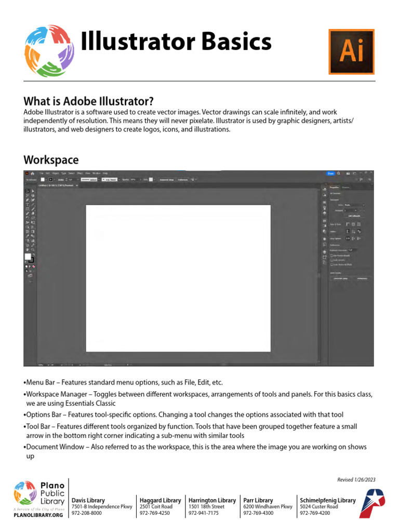Click the toolbar Stroke color box

[x=32, y=261]
